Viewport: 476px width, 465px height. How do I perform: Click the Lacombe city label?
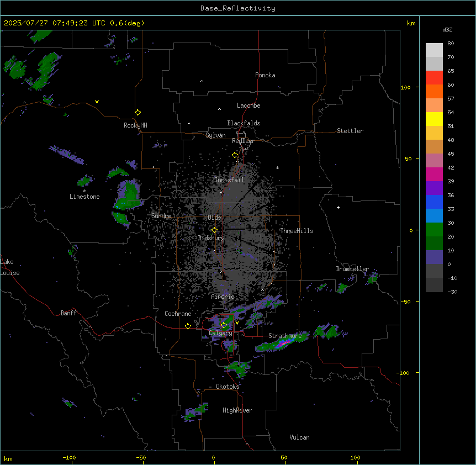248,105
